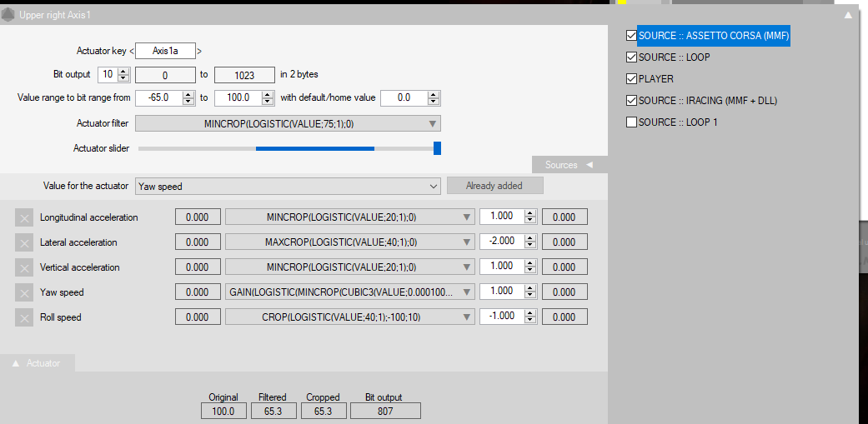Click the Already added button
The width and height of the screenshot is (868, 424).
(x=494, y=186)
